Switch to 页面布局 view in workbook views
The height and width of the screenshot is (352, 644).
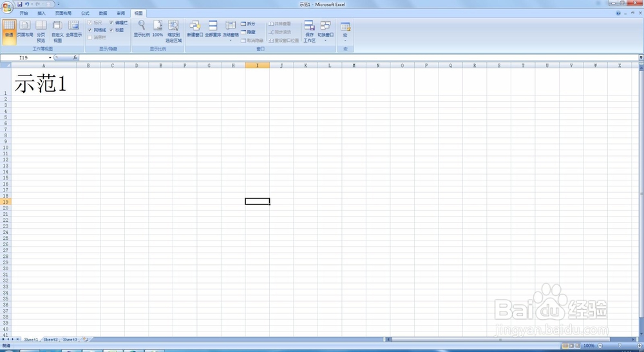pos(24,29)
